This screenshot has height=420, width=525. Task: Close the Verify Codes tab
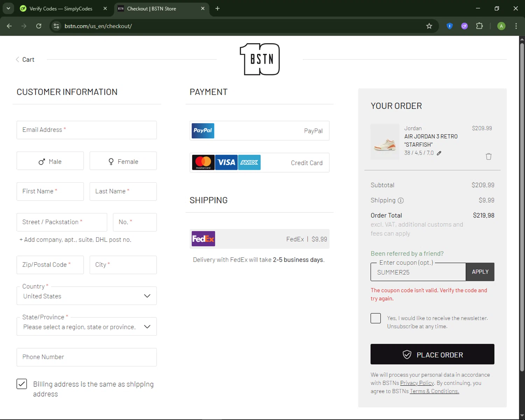click(x=105, y=8)
